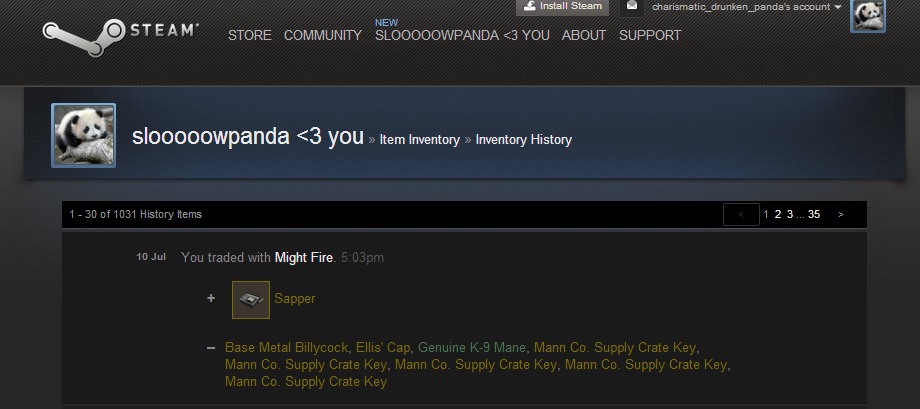Click the Sapper item icon
The image size is (920, 409).
[251, 300]
